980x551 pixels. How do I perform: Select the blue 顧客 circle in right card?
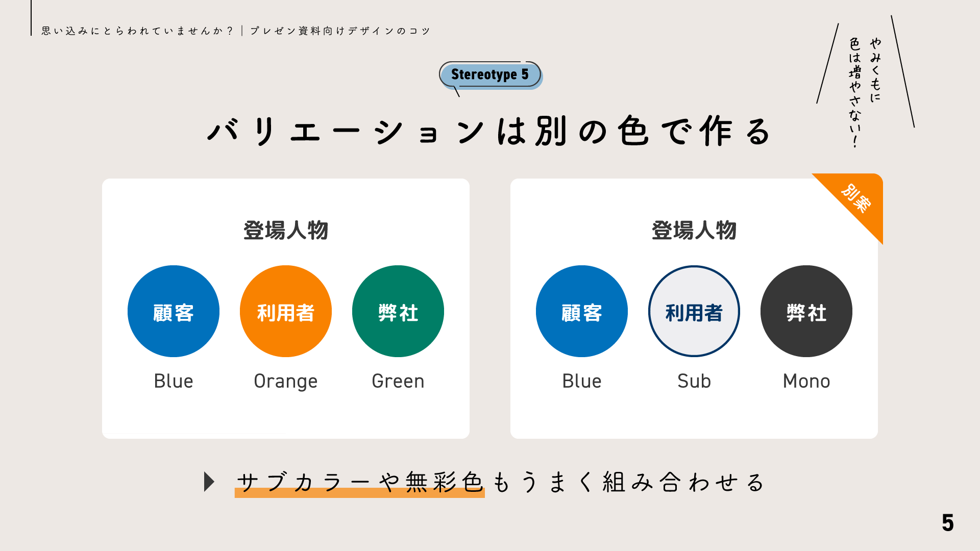coord(582,311)
